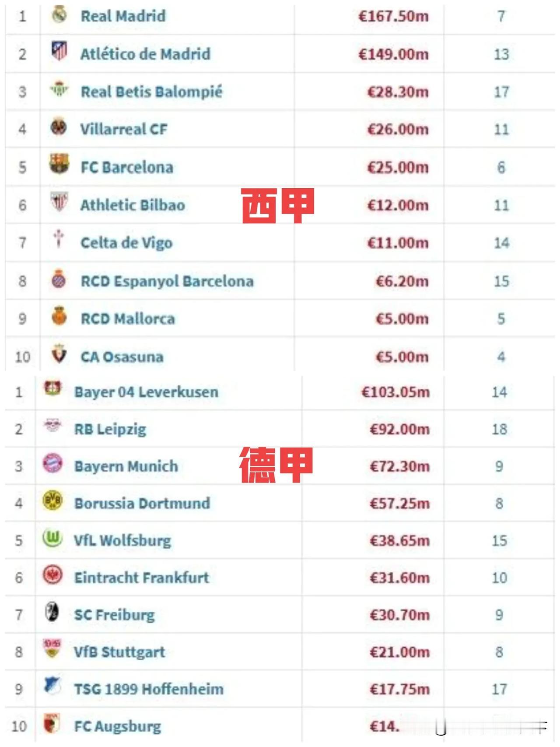Image resolution: width=560 pixels, height=747 pixels.
Task: Click the Bayer 04 Leverkusen crest
Action: click(53, 388)
